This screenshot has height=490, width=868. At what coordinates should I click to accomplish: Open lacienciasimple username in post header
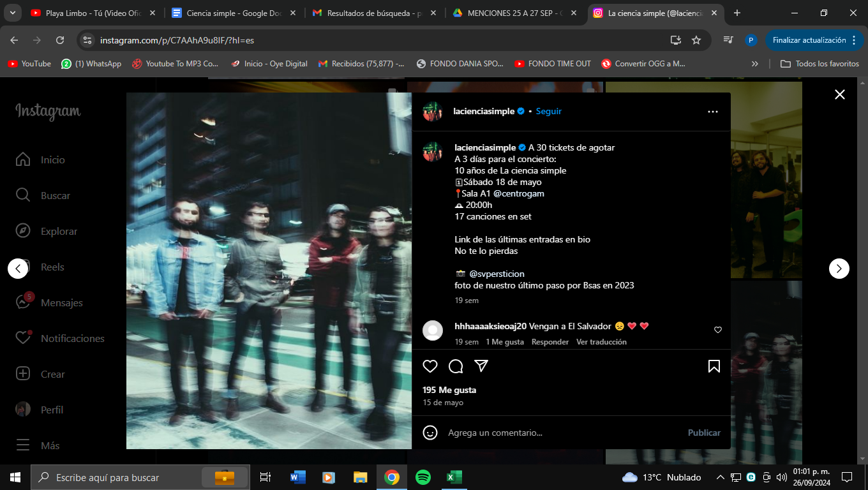(484, 111)
